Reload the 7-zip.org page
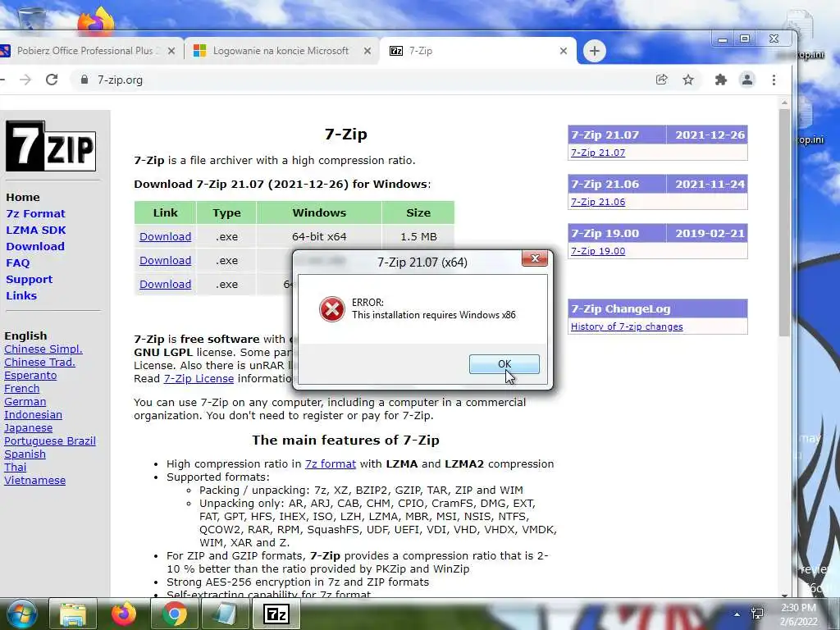840x630 pixels. click(52, 80)
